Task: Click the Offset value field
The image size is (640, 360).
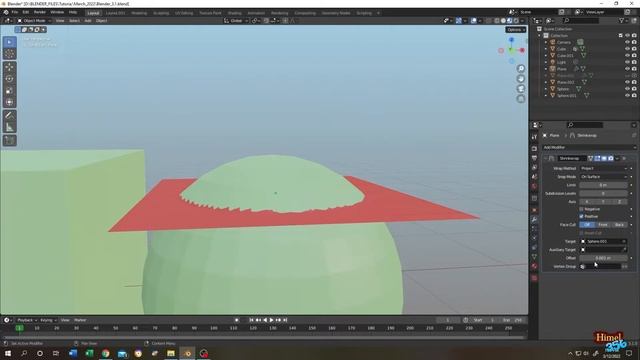Action: 604,258
